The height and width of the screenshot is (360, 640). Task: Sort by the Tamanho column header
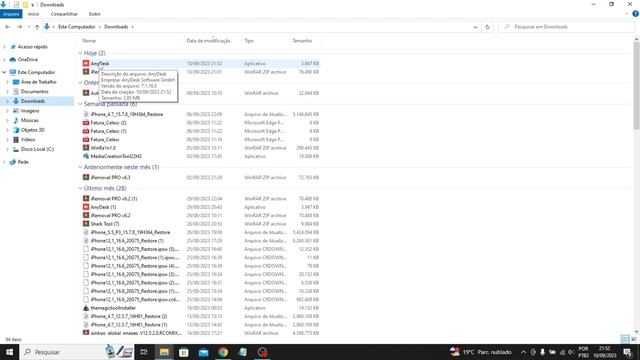pyautogui.click(x=302, y=41)
